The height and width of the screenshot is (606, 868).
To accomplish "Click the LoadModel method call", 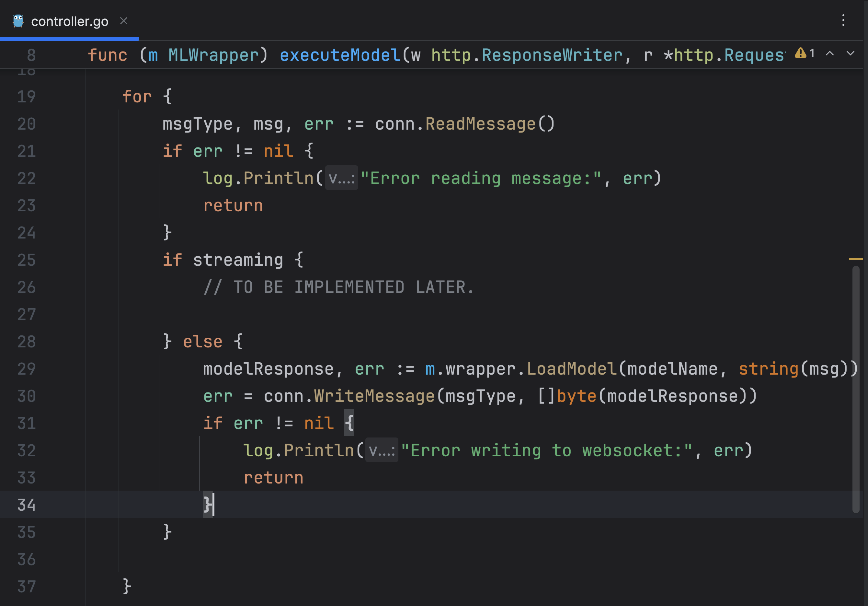I will (572, 369).
